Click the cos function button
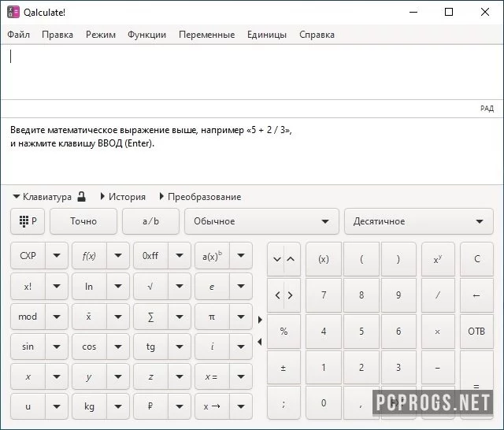Screen dimensions: 504x430 click(89, 347)
